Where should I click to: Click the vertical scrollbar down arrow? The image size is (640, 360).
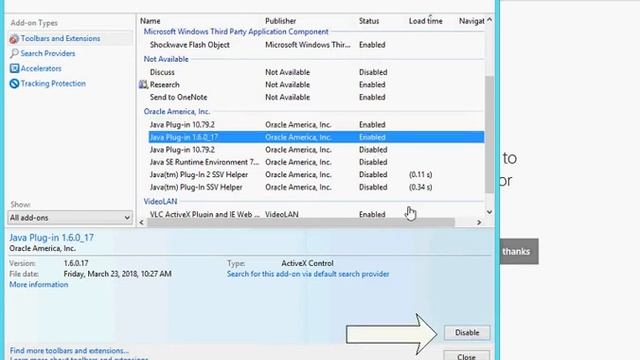(489, 212)
